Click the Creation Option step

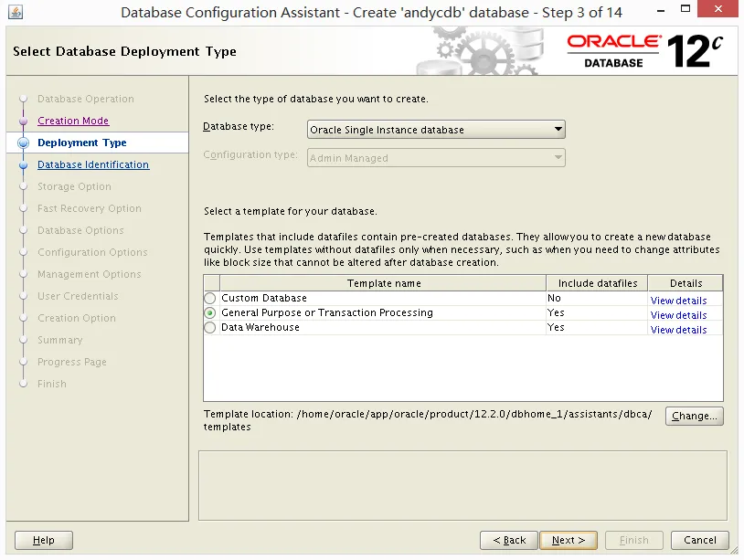click(x=77, y=318)
